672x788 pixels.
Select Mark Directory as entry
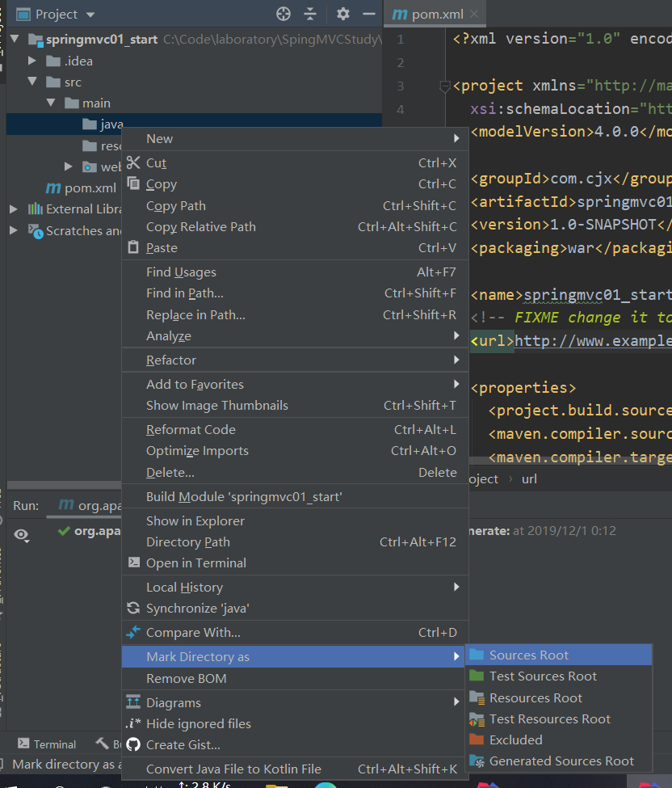point(293,657)
